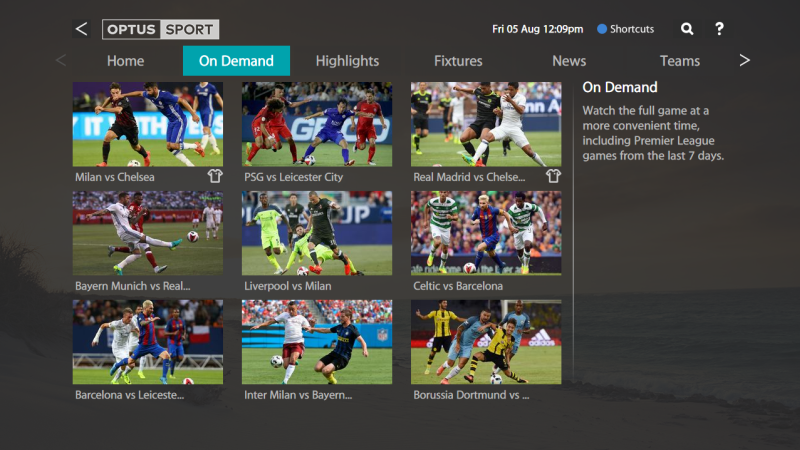This screenshot has height=450, width=800.
Task: Click jersey icon on Real Madrid vs Chelsea
Action: pos(553,176)
